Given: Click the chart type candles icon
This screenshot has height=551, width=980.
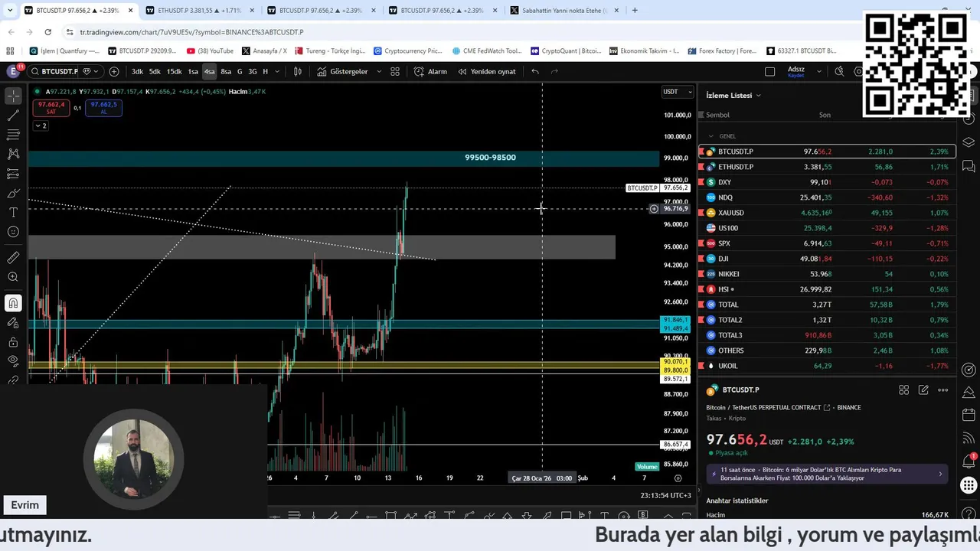Looking at the screenshot, I should [298, 71].
